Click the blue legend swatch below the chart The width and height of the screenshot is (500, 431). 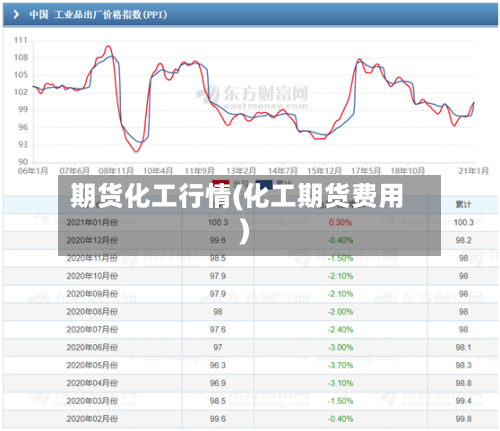264,183
